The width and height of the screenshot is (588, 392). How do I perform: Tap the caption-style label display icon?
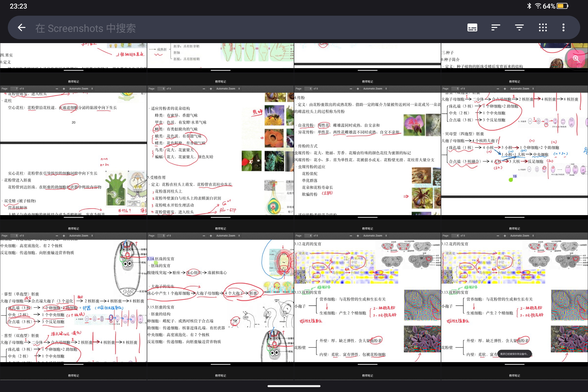[x=472, y=27]
